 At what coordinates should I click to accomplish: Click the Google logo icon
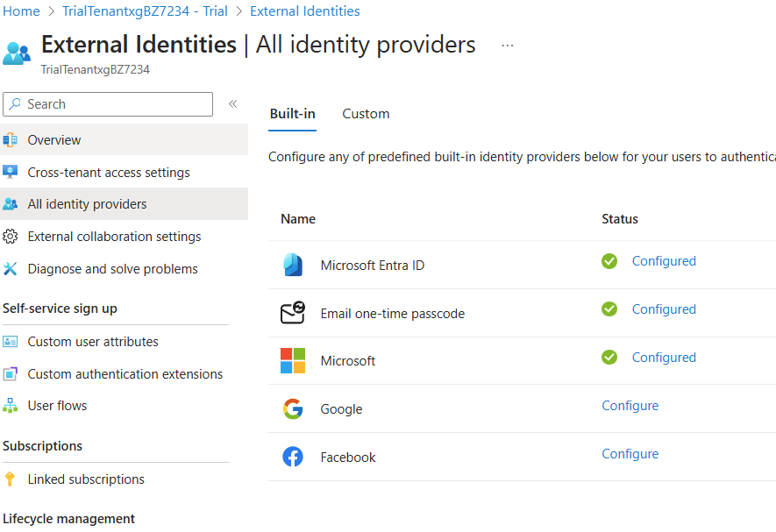point(293,408)
